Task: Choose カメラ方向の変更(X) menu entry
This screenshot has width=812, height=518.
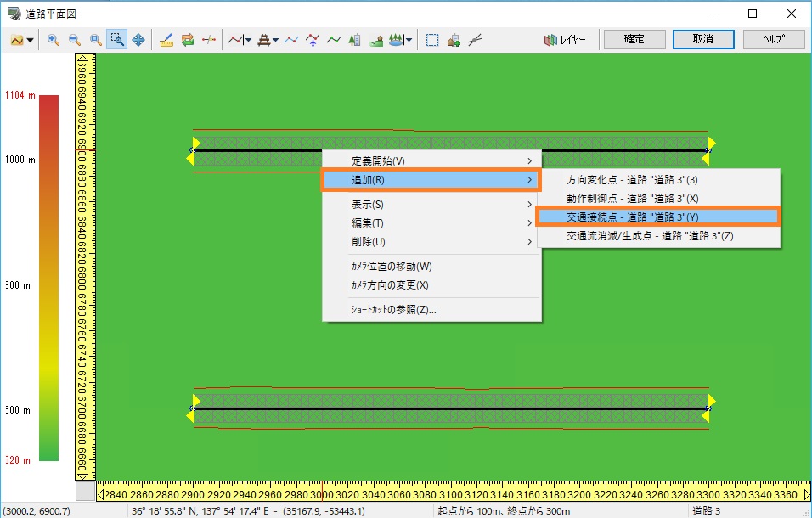Action: pyautogui.click(x=431, y=285)
